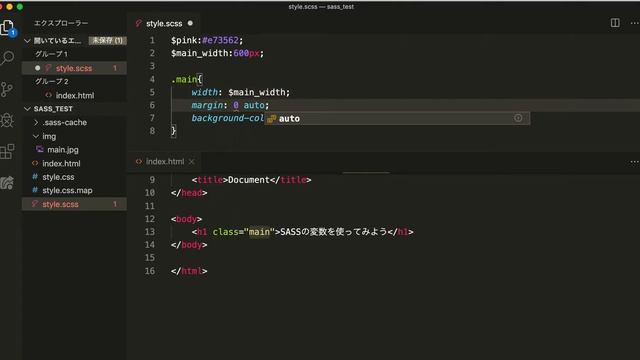This screenshot has width=640, height=360.
Task: Collapse the open editors section
Action: tap(27, 41)
